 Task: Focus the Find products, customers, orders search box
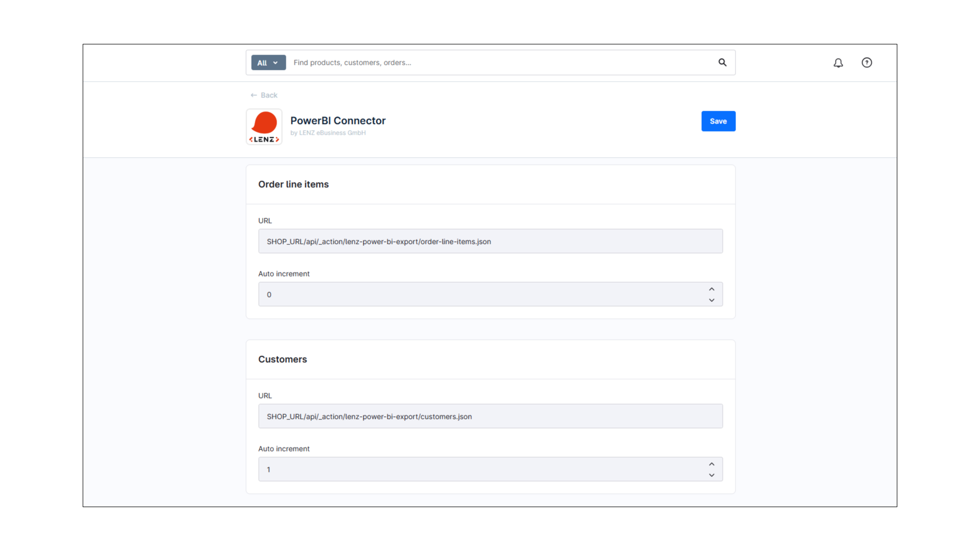click(x=500, y=63)
